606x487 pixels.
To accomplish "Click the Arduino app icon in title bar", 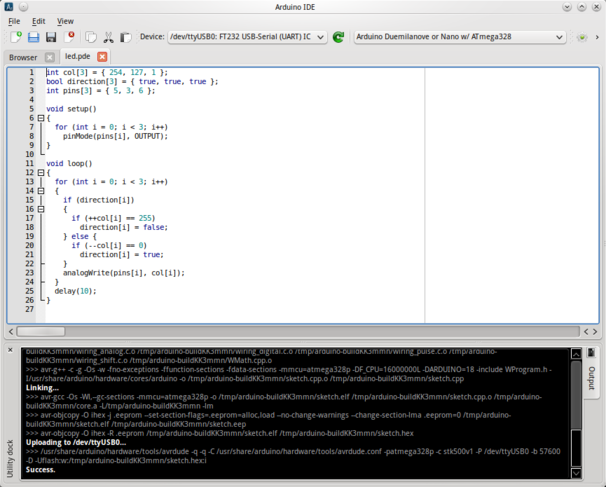I will (x=8, y=7).
